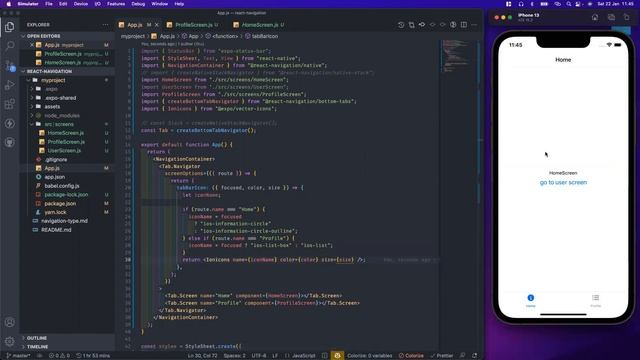
Task: Open Explorer more actions ellipsis
Action: (x=105, y=25)
